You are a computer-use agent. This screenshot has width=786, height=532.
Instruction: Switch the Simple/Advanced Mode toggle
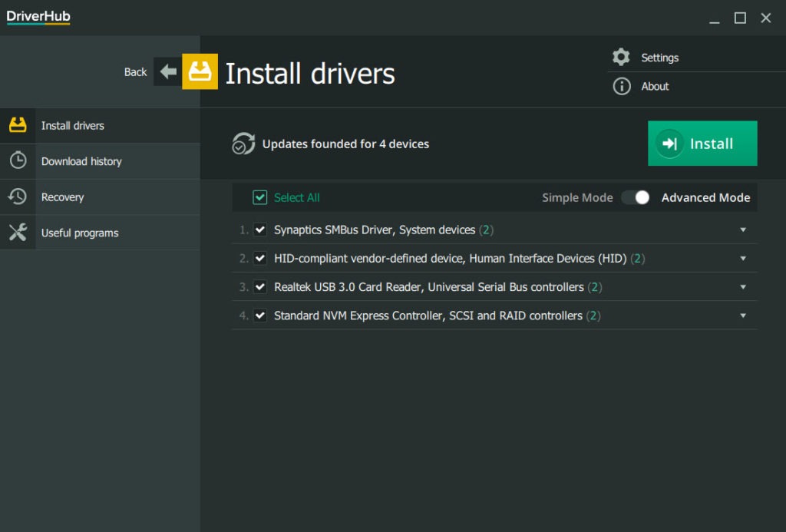(x=636, y=197)
